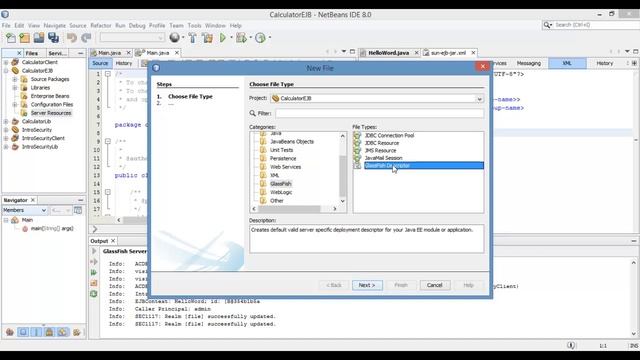
Task: Click the Filter input field
Action: (x=379, y=113)
